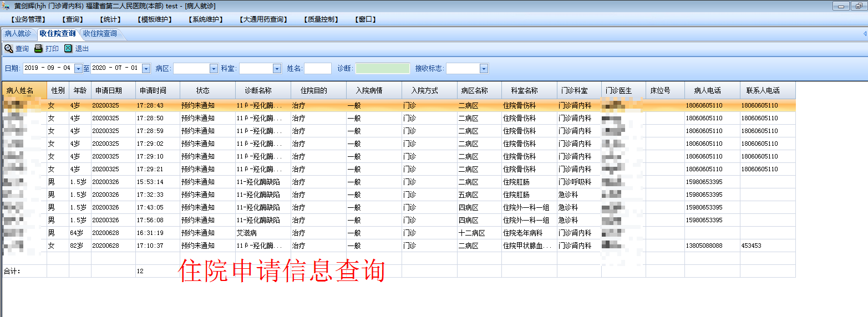Sort by 性别 column header

[58, 90]
